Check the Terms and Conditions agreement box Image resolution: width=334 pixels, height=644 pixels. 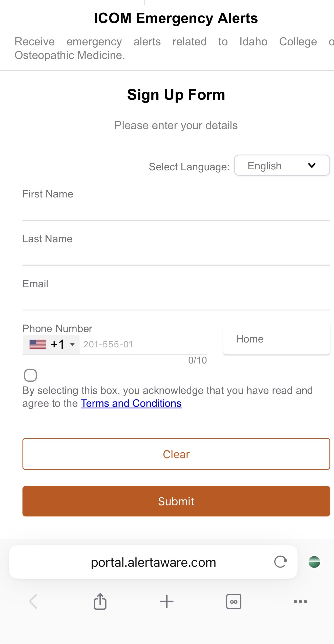tap(30, 375)
